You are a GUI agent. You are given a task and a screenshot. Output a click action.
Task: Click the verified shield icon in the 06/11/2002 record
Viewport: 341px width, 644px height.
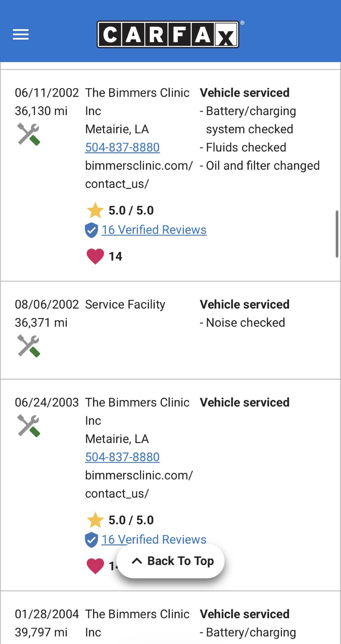click(x=91, y=230)
